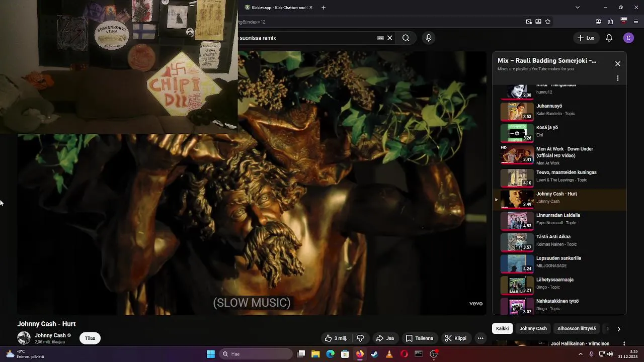The image size is (644, 362).
Task: Subscribe with the Tilaa button
Action: click(90, 338)
